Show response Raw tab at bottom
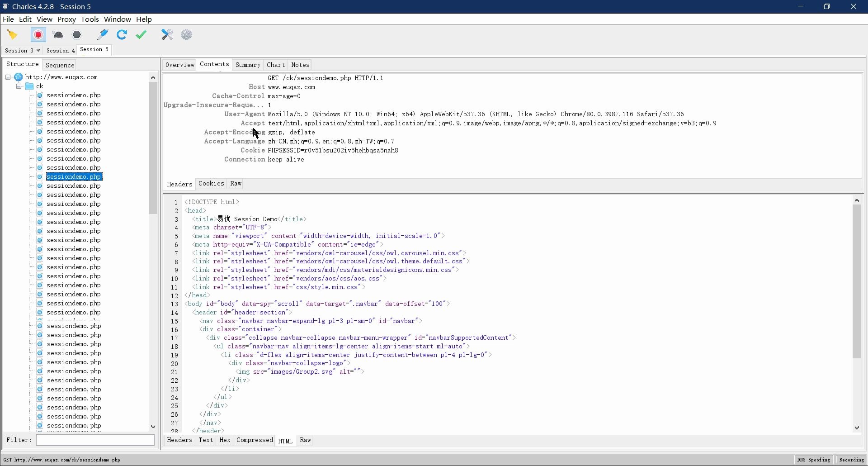This screenshot has height=466, width=868. click(306, 440)
